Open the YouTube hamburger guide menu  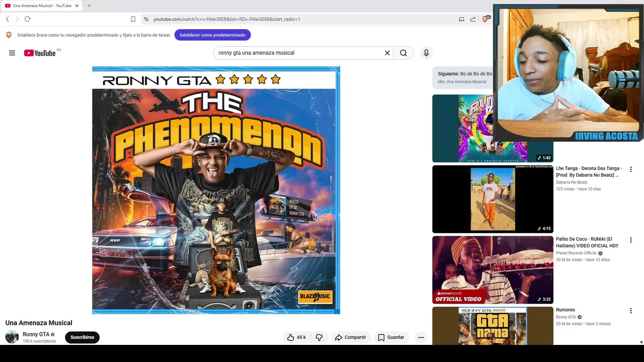(x=12, y=53)
